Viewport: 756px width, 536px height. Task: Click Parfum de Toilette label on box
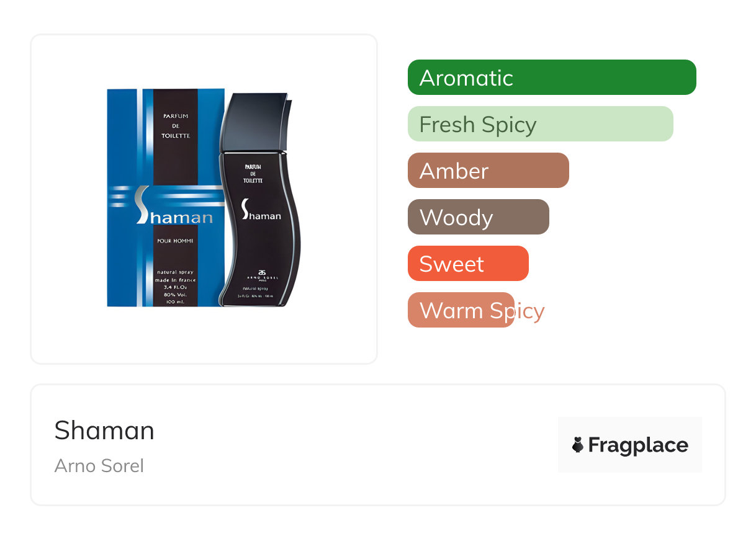click(x=176, y=126)
